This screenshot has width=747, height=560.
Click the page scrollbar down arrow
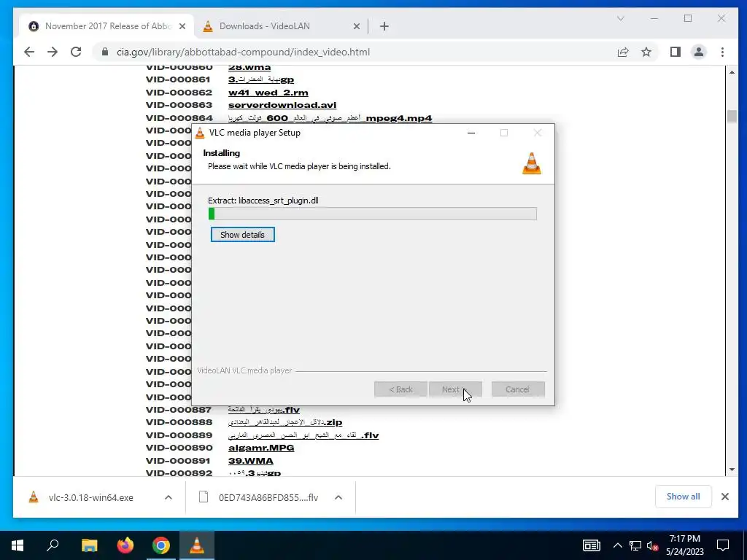click(x=732, y=470)
